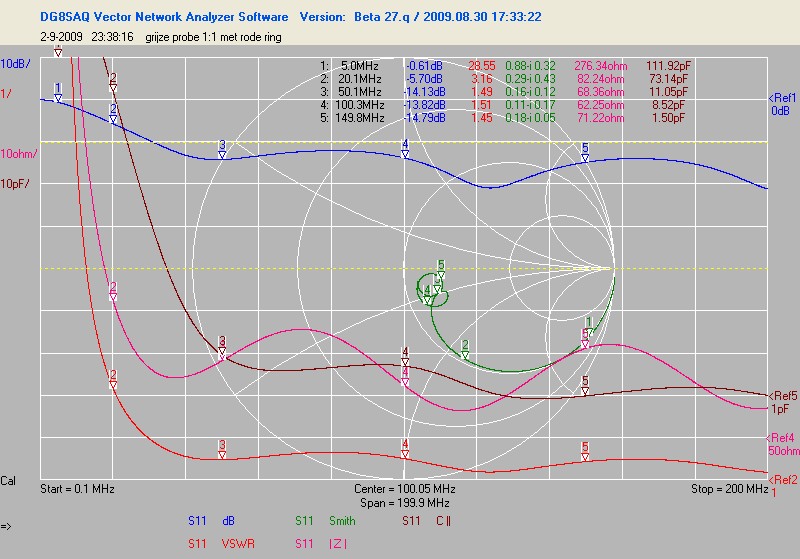Click green marker 1 on the Smith trace
Viewport: 800px width, 559px height.
click(x=589, y=326)
